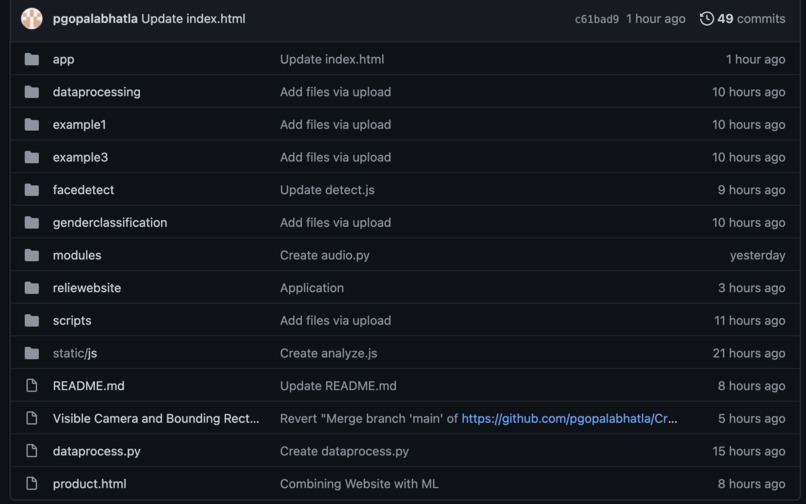Viewport: 806px width, 504px height.
Task: Open commit hash c61bad9
Action: (x=597, y=20)
